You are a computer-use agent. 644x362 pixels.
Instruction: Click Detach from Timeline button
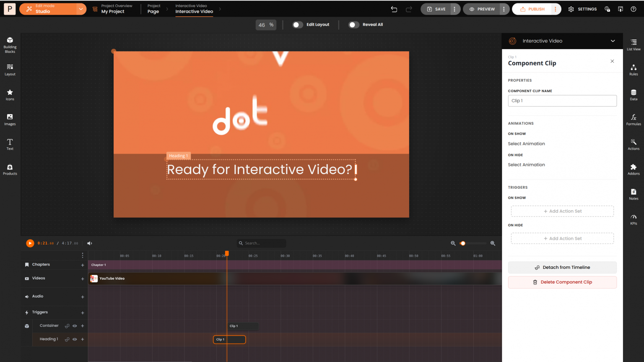pos(562,268)
